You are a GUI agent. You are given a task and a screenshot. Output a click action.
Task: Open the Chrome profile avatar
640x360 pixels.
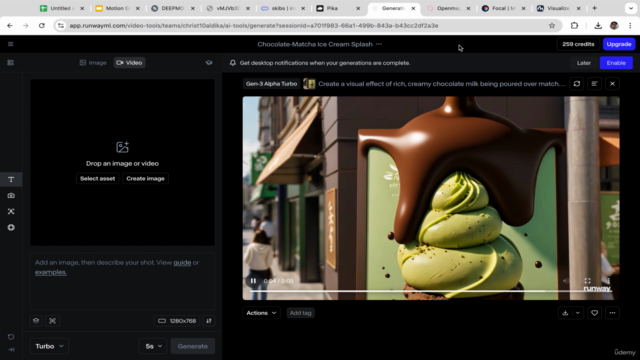[614, 25]
